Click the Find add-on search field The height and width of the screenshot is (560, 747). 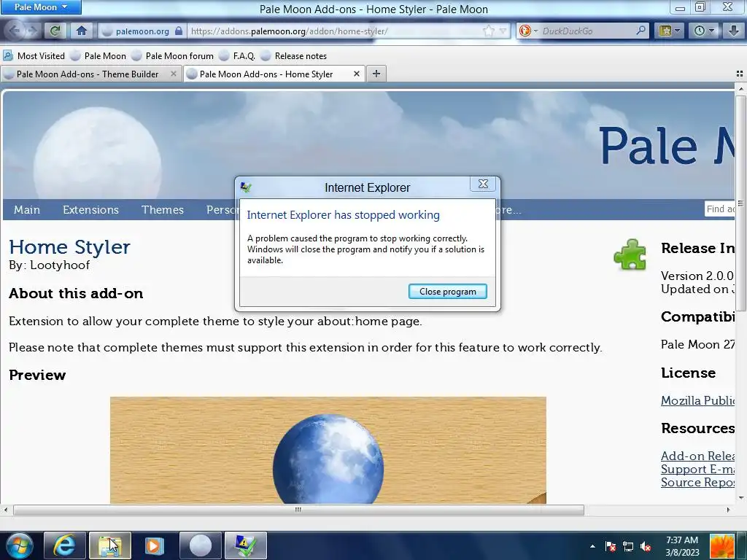tap(719, 209)
